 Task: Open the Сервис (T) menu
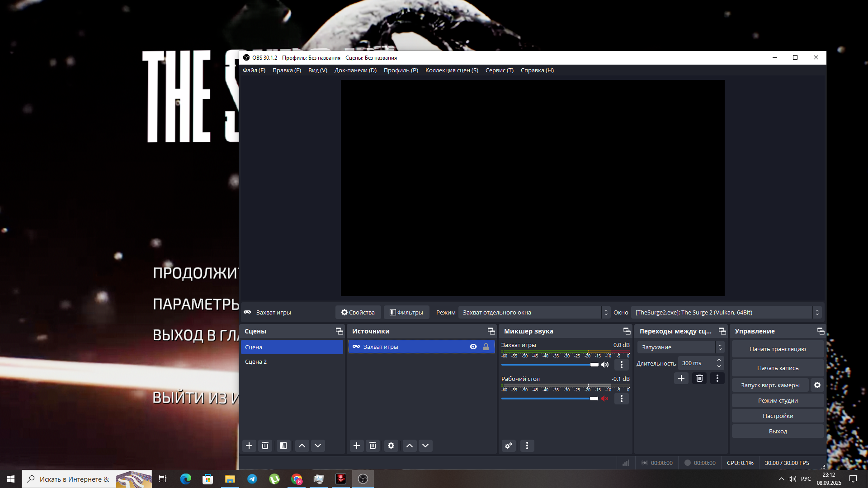coord(499,70)
